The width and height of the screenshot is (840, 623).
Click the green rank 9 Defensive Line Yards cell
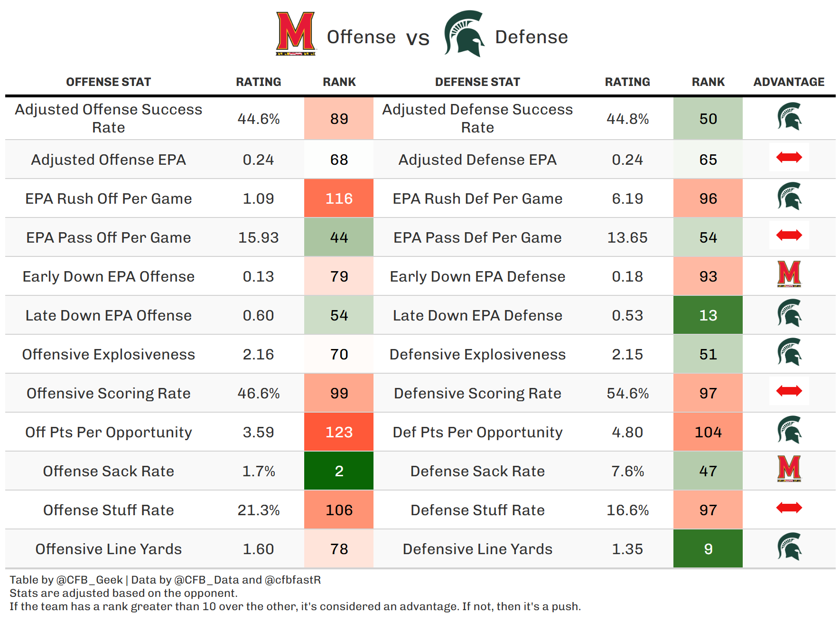click(x=708, y=549)
